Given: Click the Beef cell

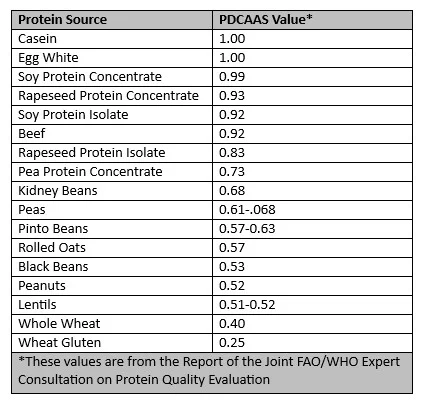Looking at the screenshot, I should 112,134.
